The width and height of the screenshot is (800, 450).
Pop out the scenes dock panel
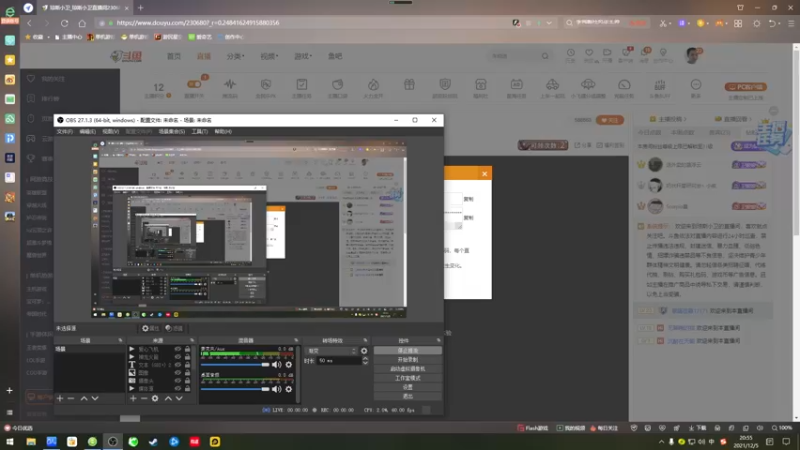(x=120, y=340)
